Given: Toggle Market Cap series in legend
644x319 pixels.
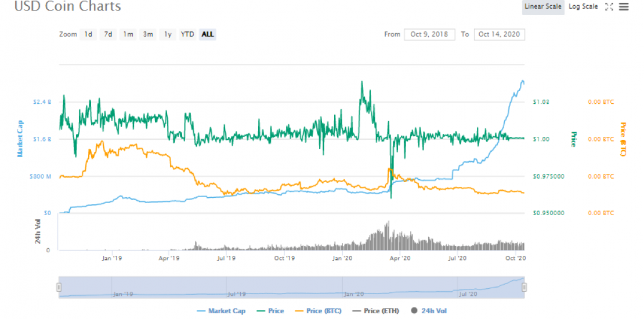Looking at the screenshot, I should click(x=221, y=311).
